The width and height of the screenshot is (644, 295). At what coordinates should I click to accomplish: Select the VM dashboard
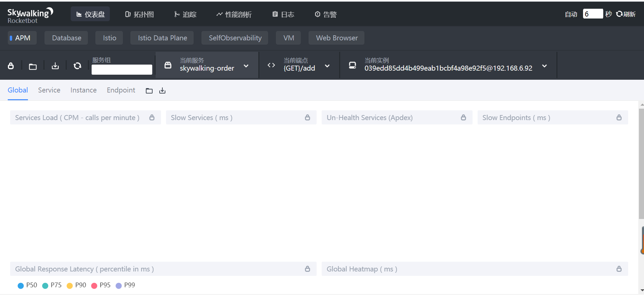[289, 38]
